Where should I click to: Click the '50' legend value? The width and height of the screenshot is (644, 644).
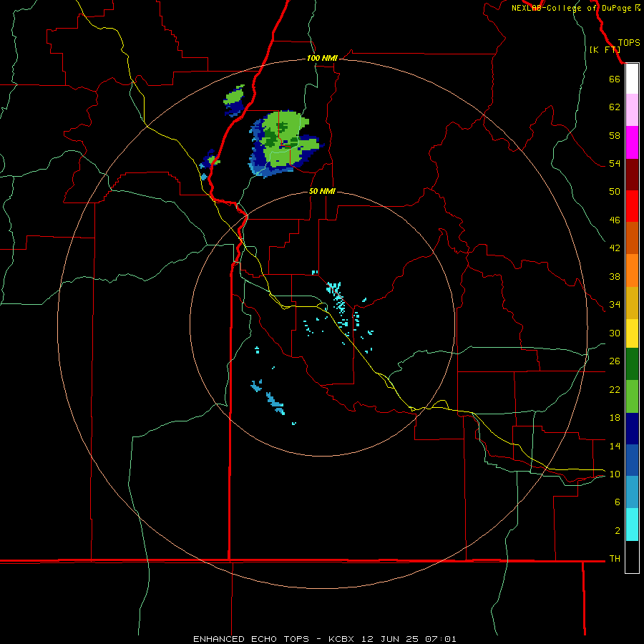(615, 191)
